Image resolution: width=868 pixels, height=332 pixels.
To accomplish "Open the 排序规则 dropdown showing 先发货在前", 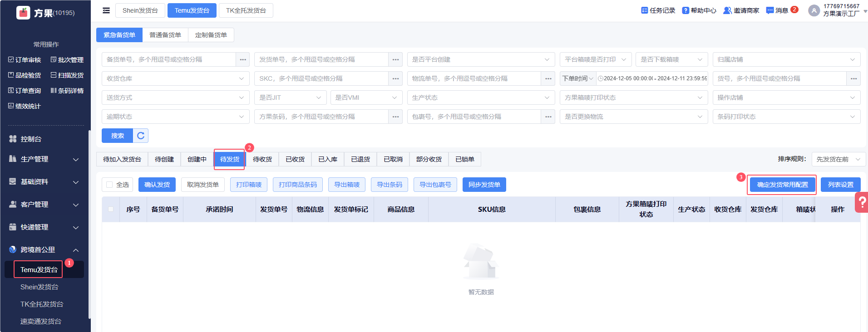I will [x=838, y=159].
